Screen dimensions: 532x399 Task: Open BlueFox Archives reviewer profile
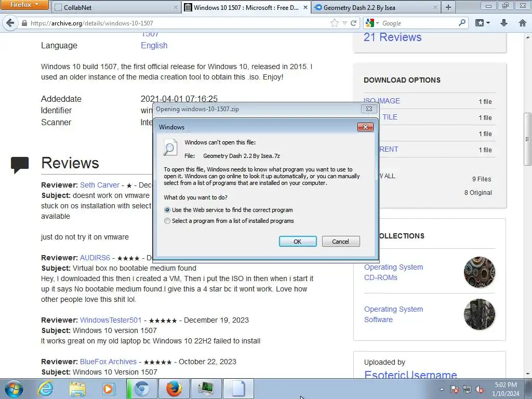pos(108,362)
